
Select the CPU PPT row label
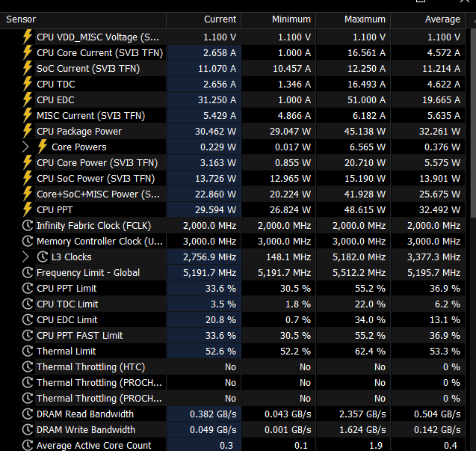tap(55, 210)
